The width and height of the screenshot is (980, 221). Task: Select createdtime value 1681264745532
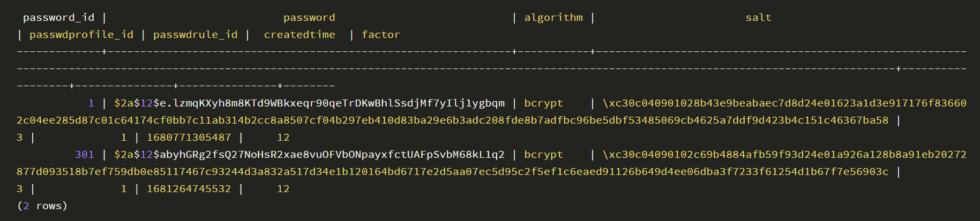(189, 189)
